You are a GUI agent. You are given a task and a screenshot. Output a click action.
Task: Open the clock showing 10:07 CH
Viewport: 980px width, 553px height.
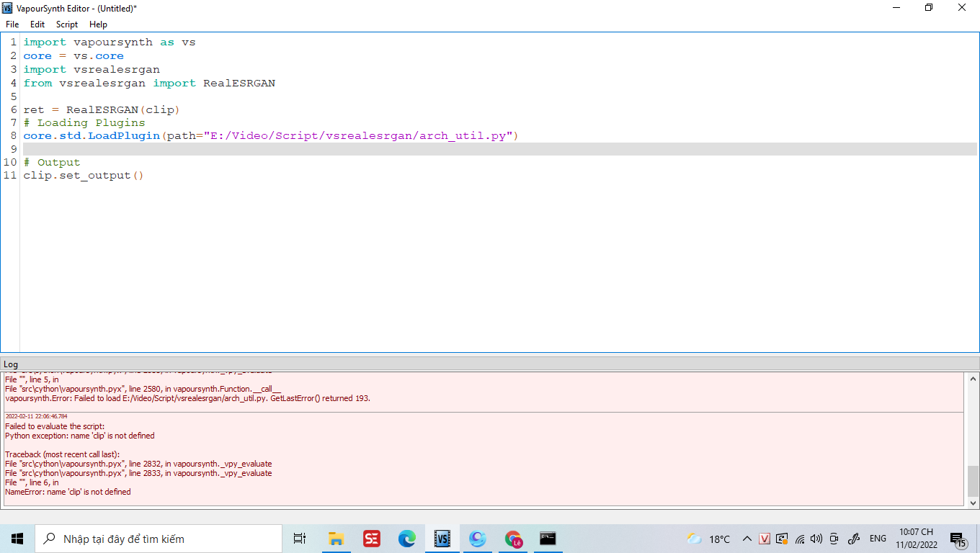tap(916, 539)
